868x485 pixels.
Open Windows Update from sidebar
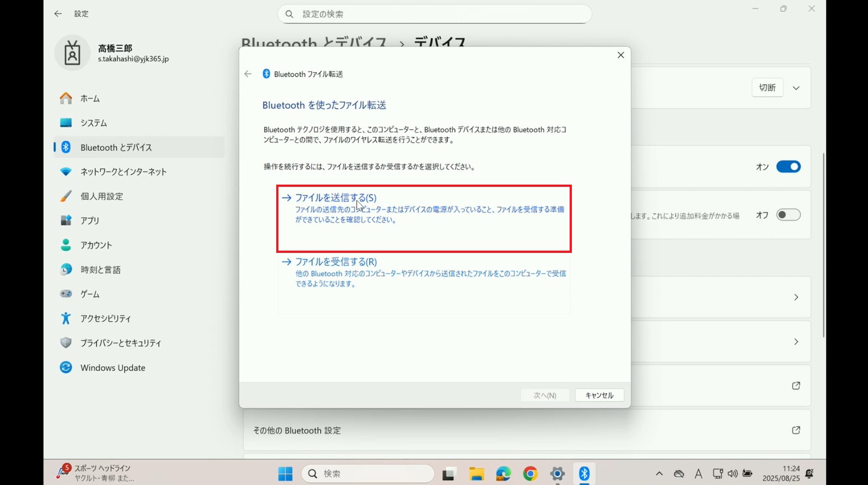point(113,368)
